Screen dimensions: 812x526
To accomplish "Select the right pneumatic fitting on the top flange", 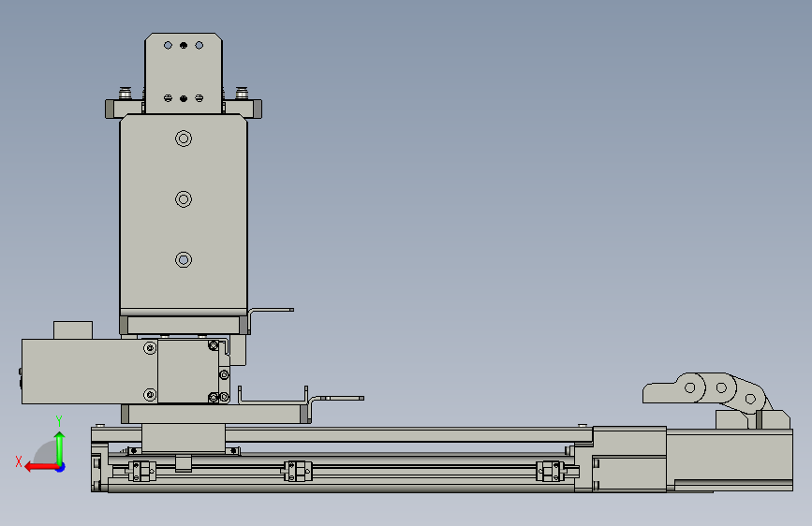I will point(242,94).
